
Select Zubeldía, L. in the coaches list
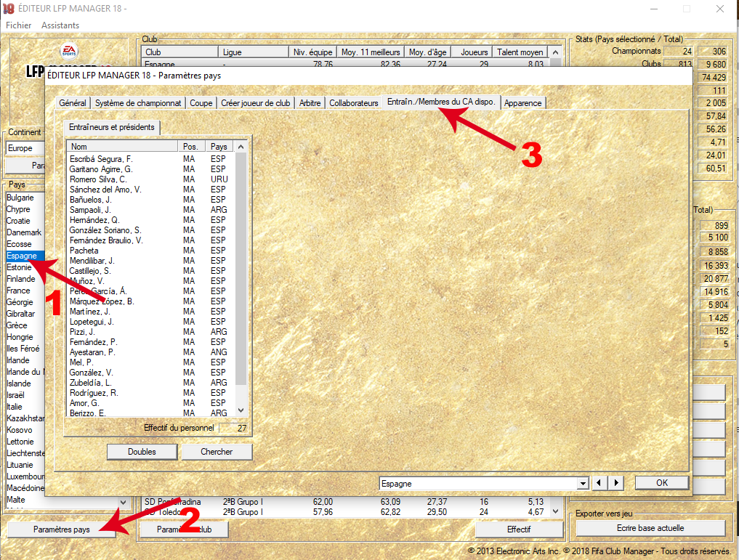(x=151, y=383)
